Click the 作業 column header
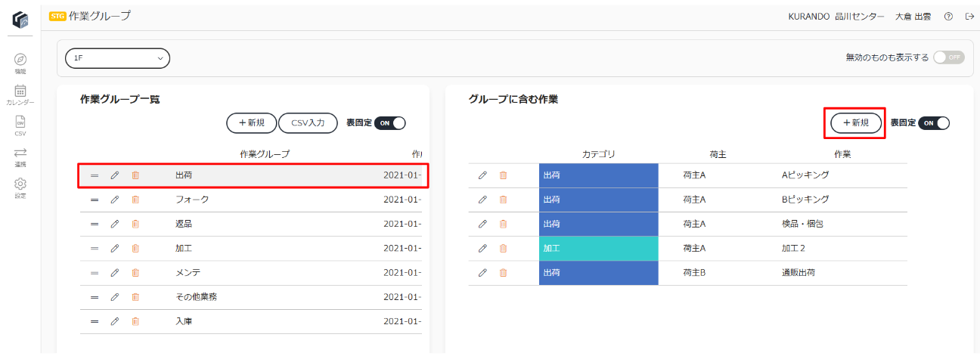Image resolution: width=980 pixels, height=356 pixels. 842,154
